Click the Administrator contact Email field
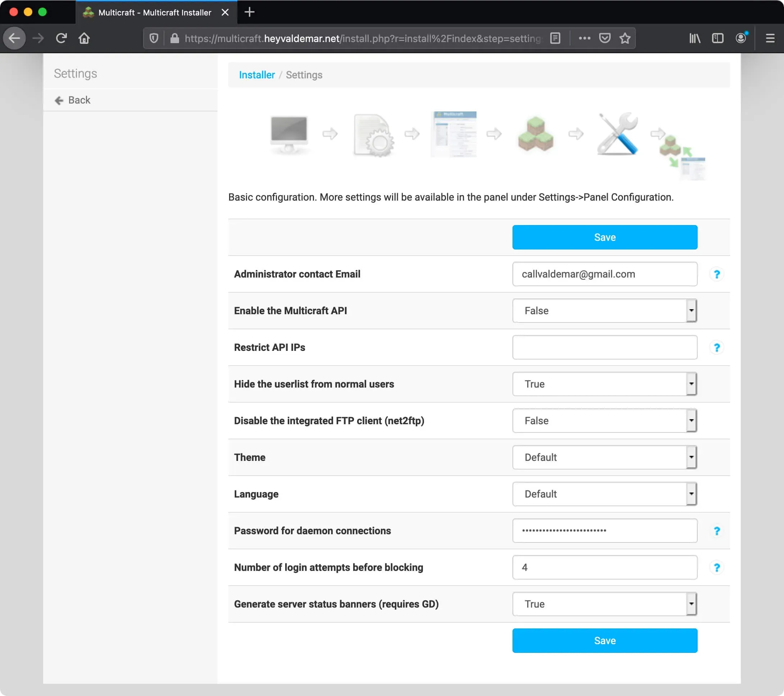784x696 pixels. point(605,274)
